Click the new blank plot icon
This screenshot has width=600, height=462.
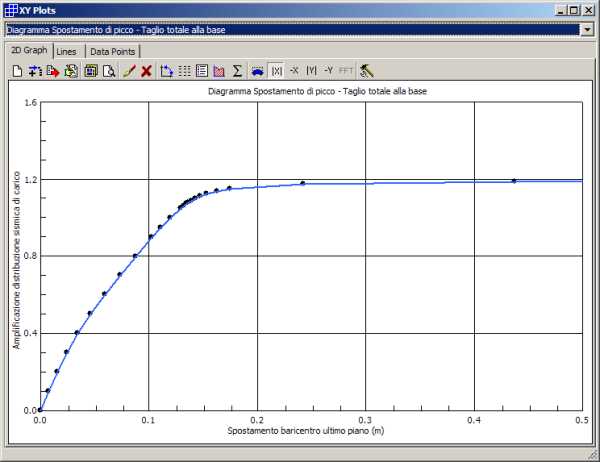click(x=17, y=71)
